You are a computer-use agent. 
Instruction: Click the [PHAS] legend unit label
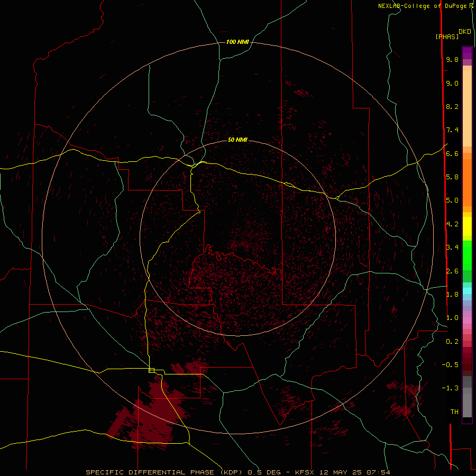click(447, 37)
